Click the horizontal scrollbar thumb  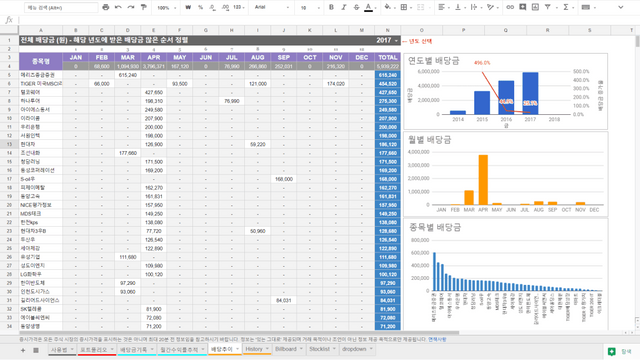point(239,333)
